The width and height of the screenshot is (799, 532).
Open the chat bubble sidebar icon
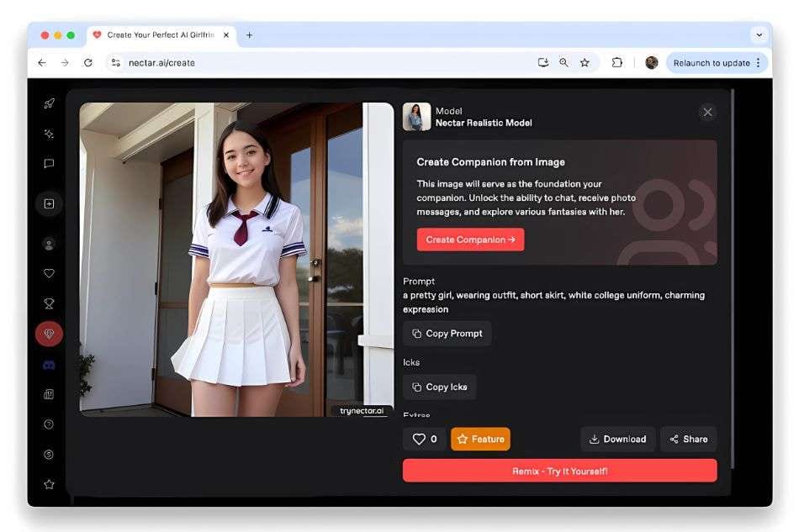coord(49,163)
